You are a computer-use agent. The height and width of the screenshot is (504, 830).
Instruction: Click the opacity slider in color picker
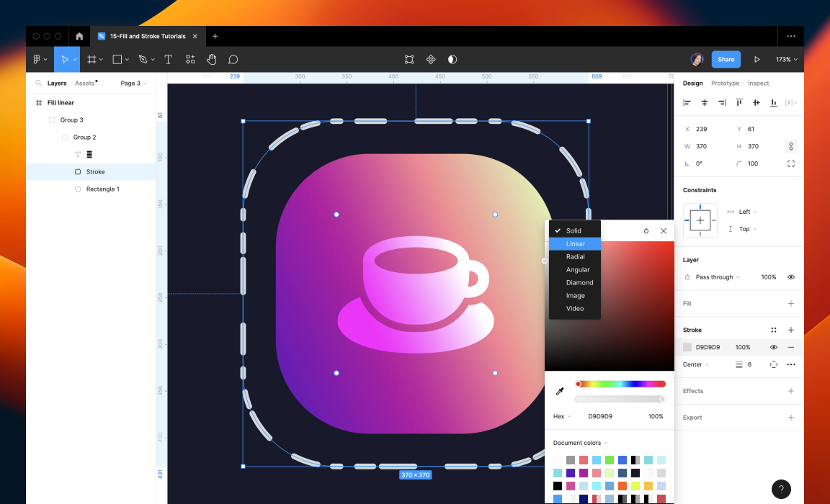(x=620, y=399)
